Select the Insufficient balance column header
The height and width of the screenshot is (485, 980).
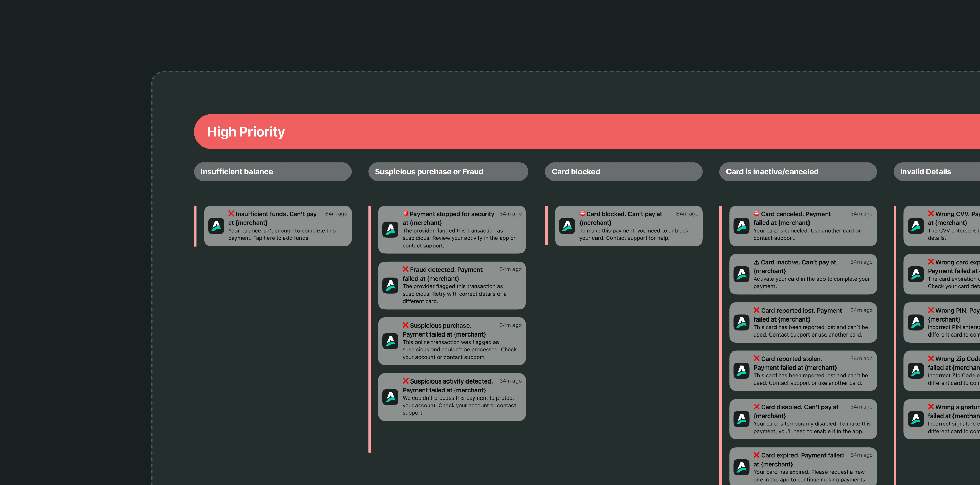coord(272,172)
